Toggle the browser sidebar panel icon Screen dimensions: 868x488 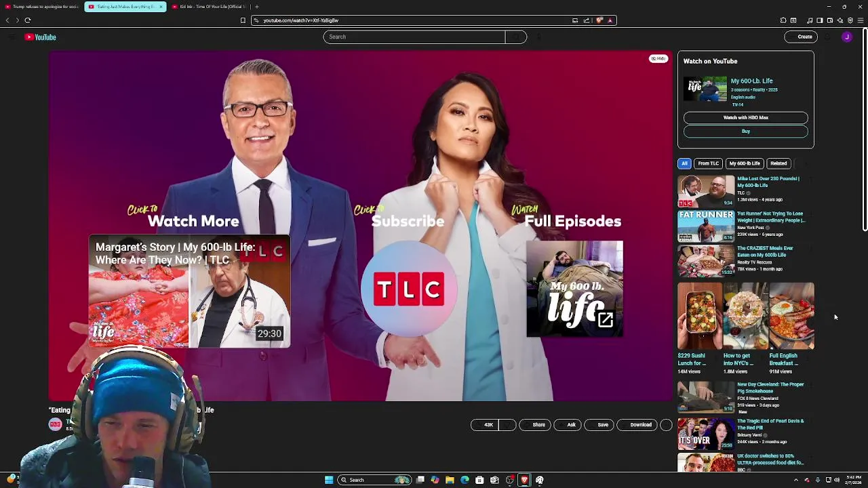[820, 20]
